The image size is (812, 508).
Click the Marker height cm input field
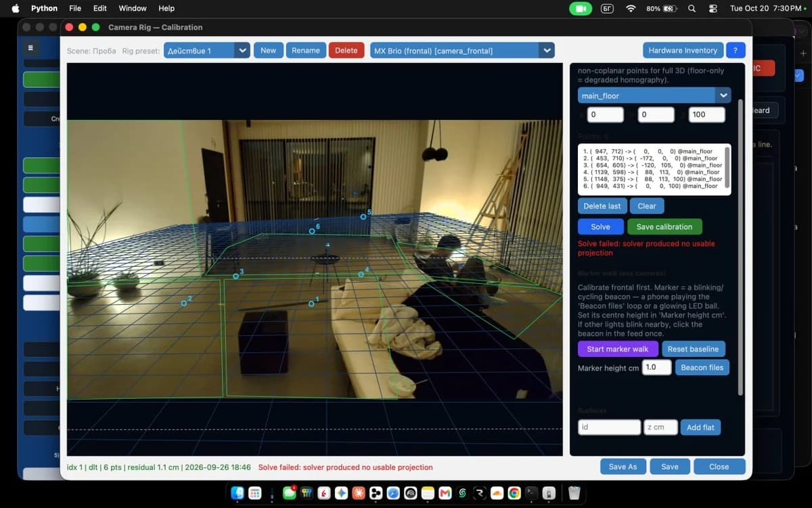(x=656, y=367)
